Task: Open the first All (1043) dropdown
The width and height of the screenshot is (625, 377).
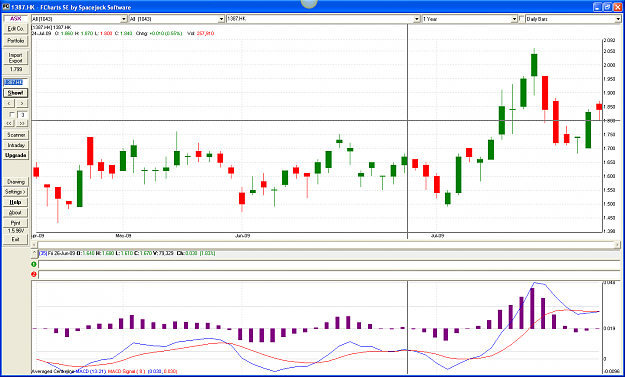Action: [x=124, y=19]
